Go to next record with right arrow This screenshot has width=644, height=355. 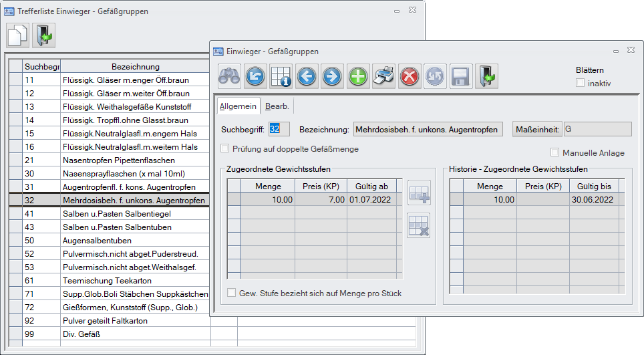click(x=332, y=77)
